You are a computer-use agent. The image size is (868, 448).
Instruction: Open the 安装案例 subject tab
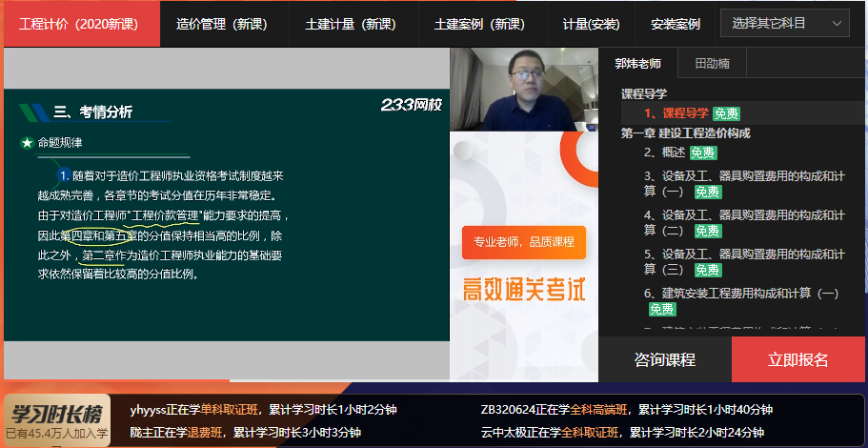pyautogui.click(x=675, y=24)
